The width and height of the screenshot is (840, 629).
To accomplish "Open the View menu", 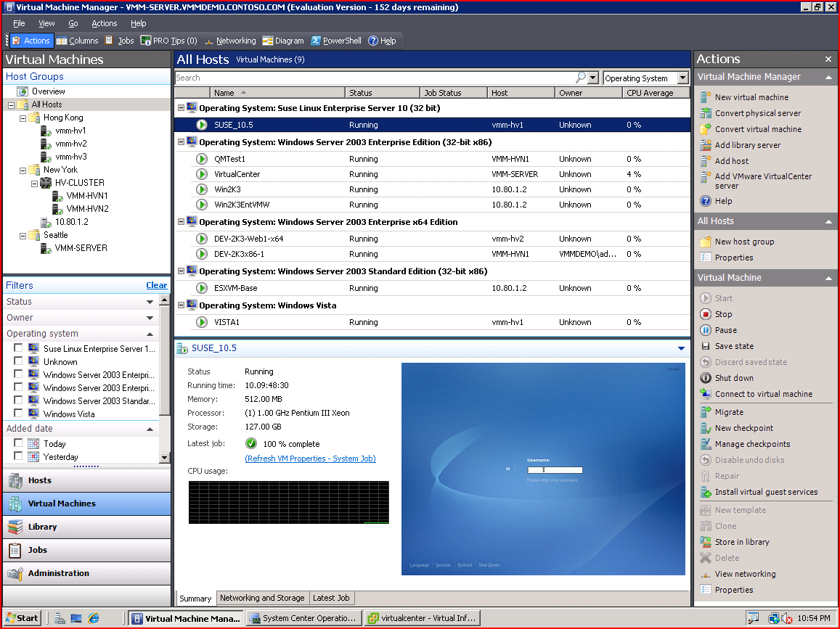I will 46,23.
